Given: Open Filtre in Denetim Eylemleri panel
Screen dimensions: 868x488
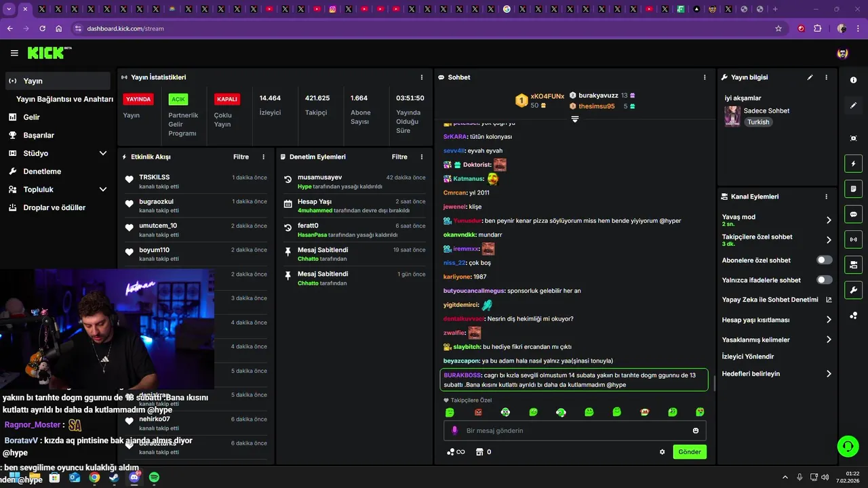Looking at the screenshot, I should coord(399,157).
